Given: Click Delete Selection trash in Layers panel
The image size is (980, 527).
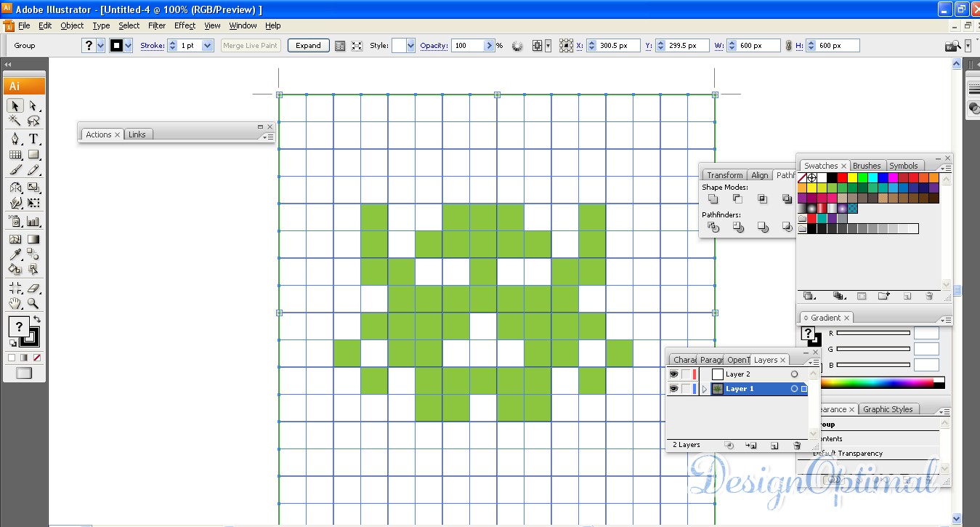Looking at the screenshot, I should tap(797, 445).
